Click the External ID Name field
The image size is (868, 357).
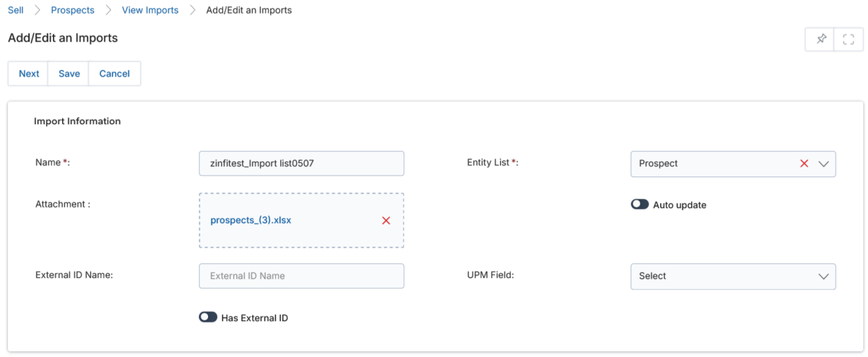coord(302,276)
